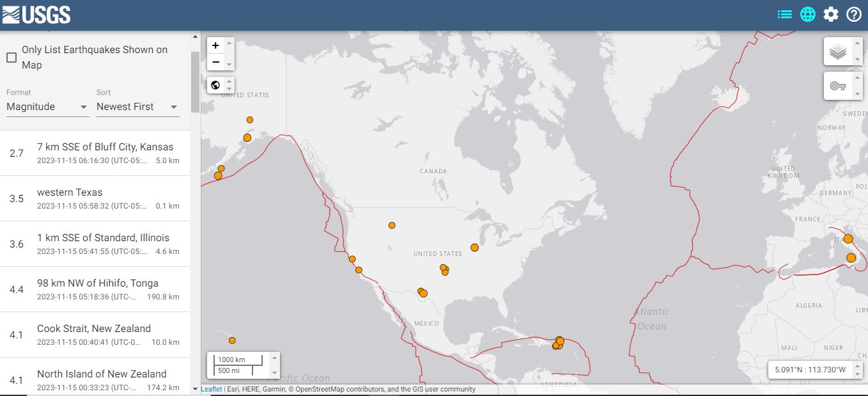Open the Format dropdown set to Magnitude
868x396 pixels.
click(x=47, y=107)
